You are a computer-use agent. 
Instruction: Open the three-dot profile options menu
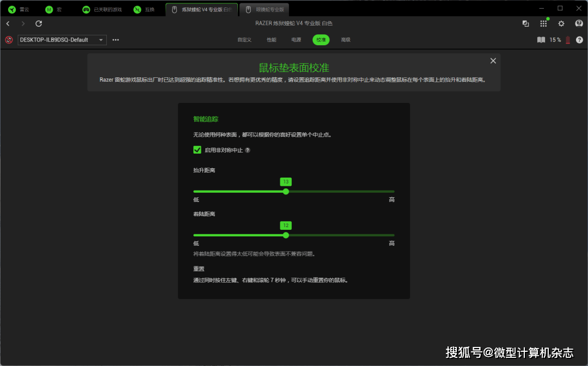tap(115, 39)
